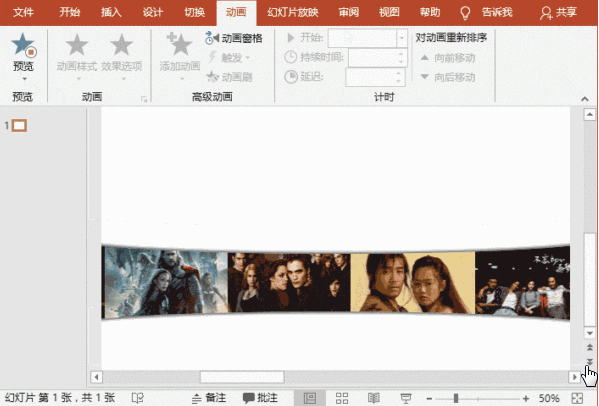Select slide 1 thumbnail
The image size is (599, 406).
[x=19, y=126]
